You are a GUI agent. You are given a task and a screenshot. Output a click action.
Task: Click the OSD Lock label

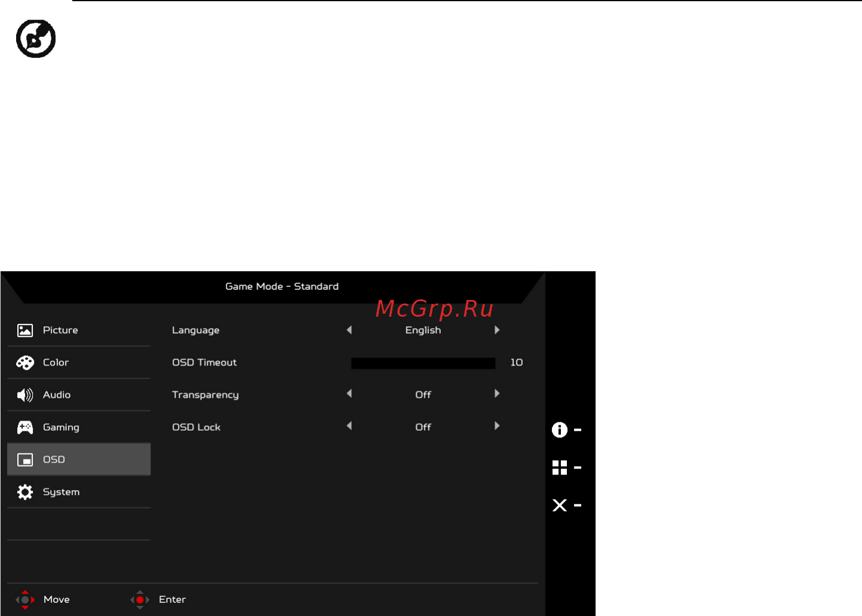197,427
